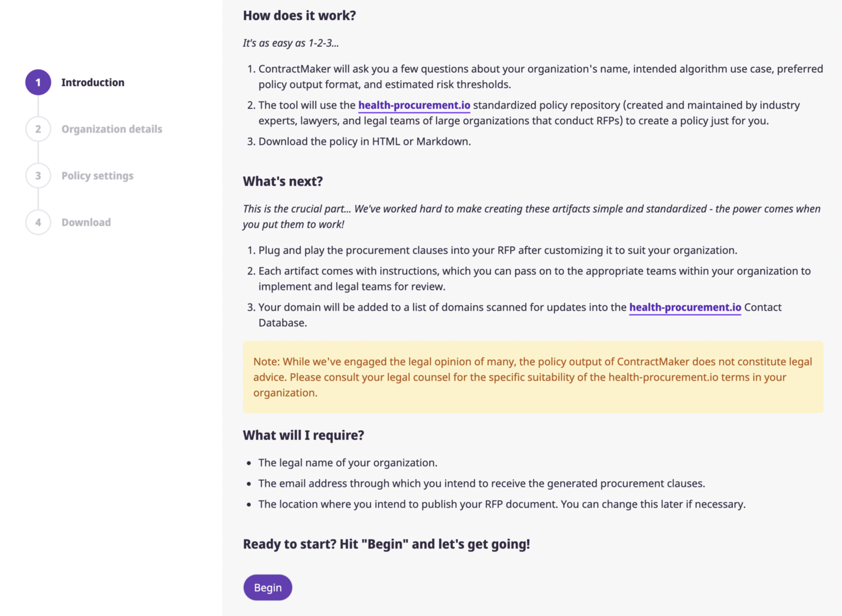Click "Download the policy in HTML or Markdown" item
The image size is (842, 616).
click(x=364, y=142)
